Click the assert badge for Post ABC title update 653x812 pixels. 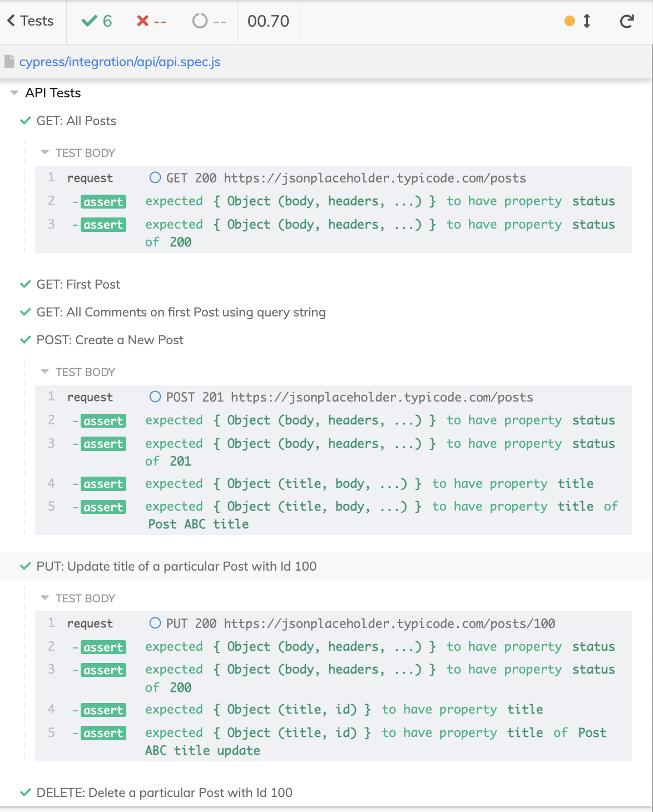tap(103, 733)
